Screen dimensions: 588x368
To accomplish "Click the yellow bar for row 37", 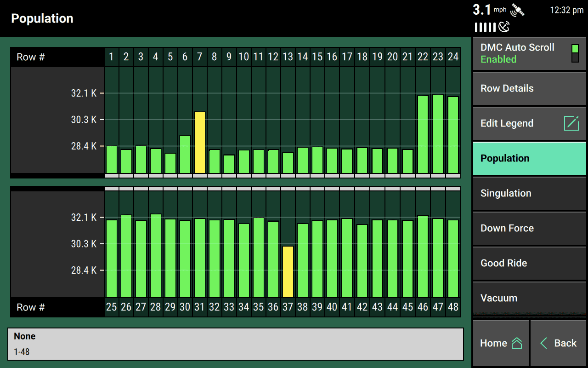I will pos(288,271).
